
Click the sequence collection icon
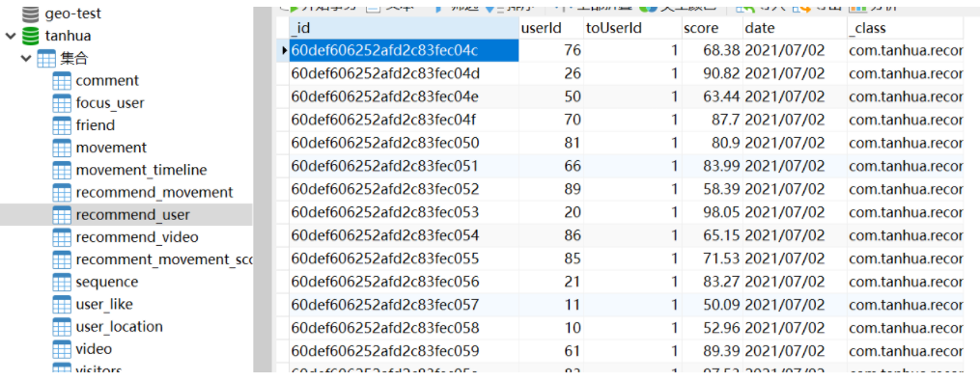[62, 282]
